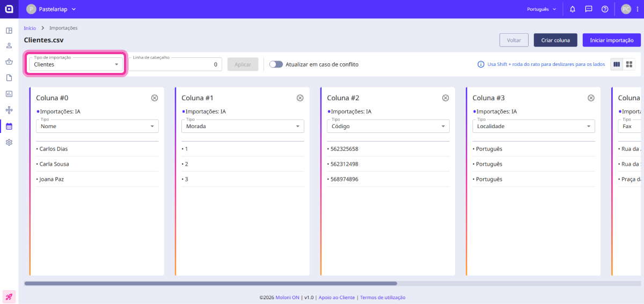Screen dimensions: 644x304
Task: Open the Moloni ON footer link
Action: click(286, 298)
